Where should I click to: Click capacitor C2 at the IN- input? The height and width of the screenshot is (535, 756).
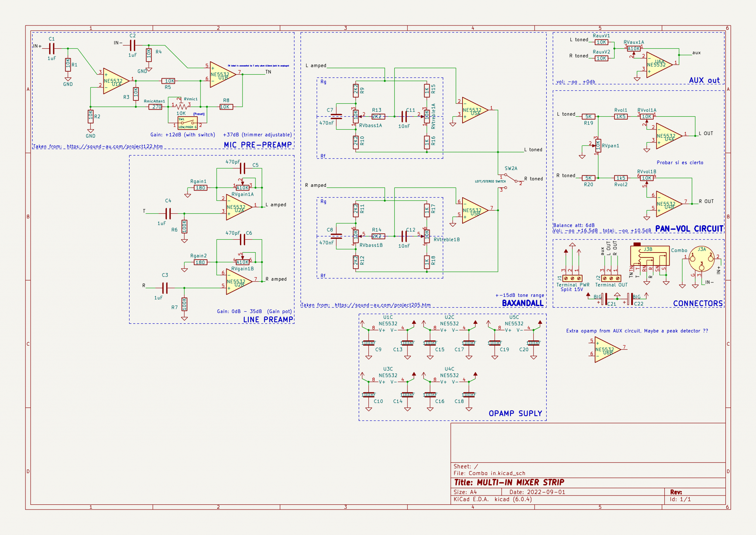[x=133, y=45]
